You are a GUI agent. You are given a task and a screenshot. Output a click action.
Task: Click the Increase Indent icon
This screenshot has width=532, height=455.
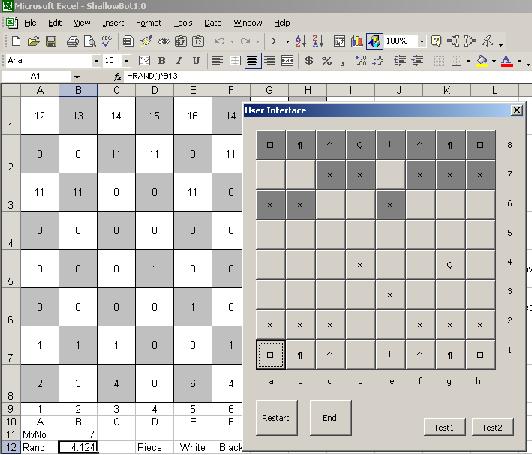tap(417, 61)
